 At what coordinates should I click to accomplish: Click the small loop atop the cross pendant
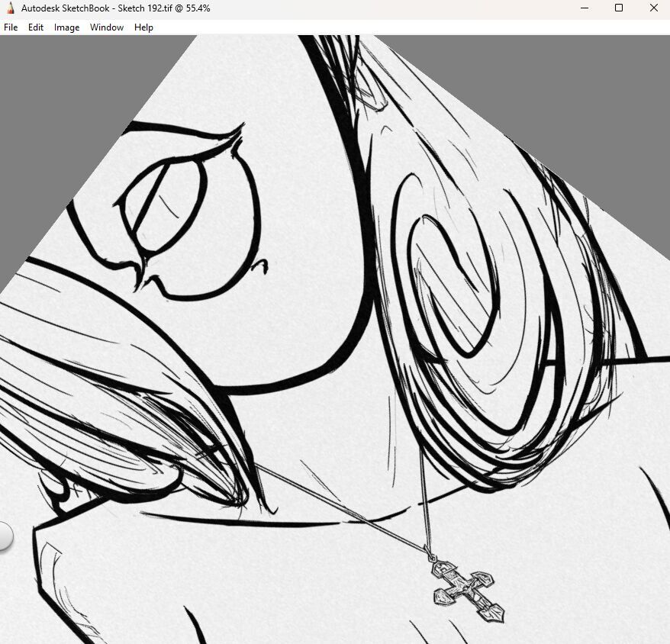[431, 559]
